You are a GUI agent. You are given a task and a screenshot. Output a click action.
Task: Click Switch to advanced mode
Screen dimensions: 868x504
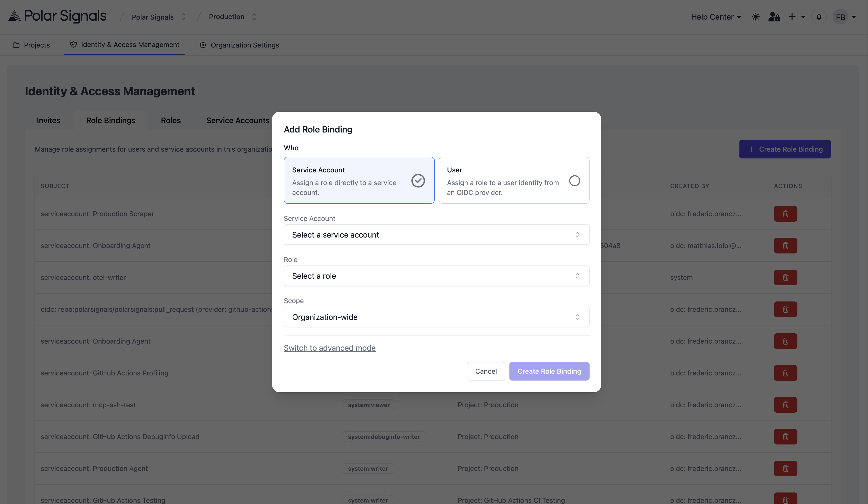[x=330, y=348]
